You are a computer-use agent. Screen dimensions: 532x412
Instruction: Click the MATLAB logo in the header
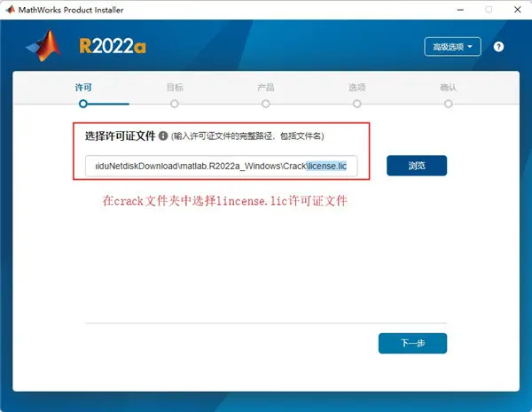pyautogui.click(x=44, y=46)
